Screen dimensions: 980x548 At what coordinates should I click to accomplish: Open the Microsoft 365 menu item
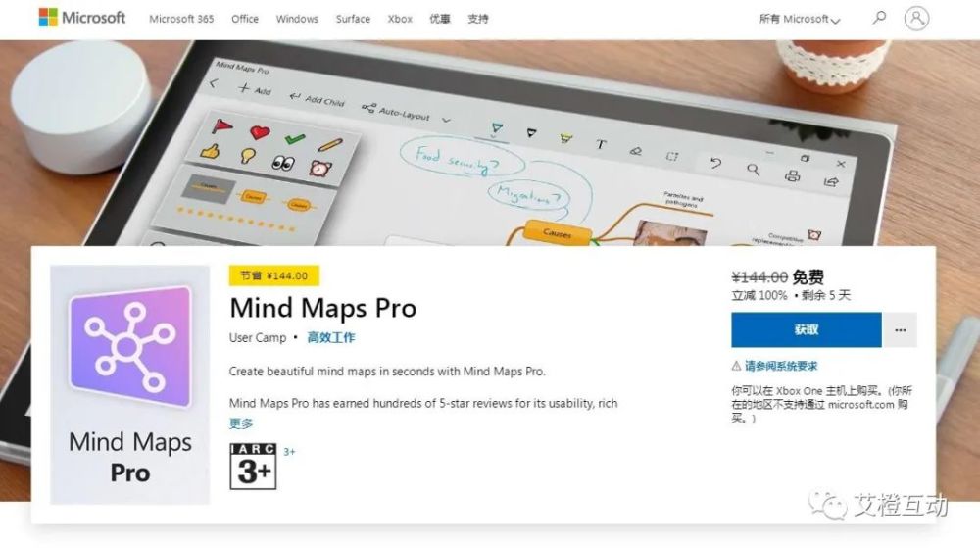[x=181, y=19]
